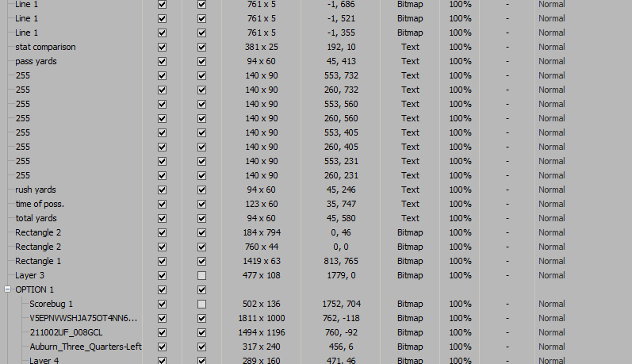
Task: Select the rush yards layer
Action: pyautogui.click(x=36, y=190)
